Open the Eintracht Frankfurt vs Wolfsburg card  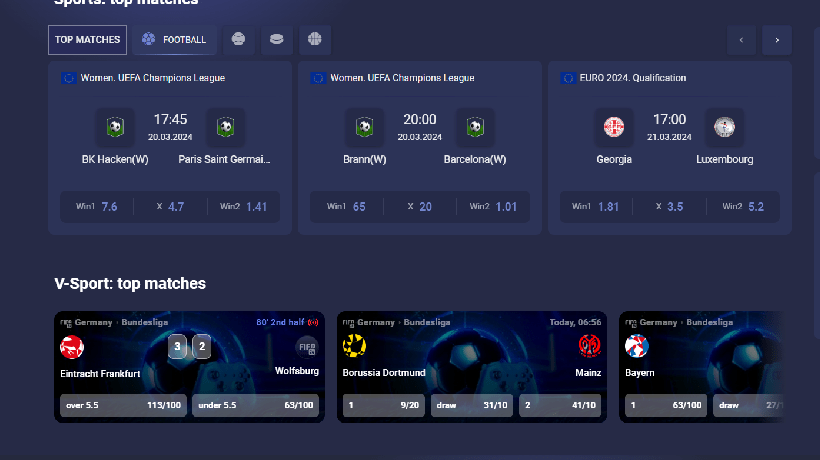coord(189,367)
